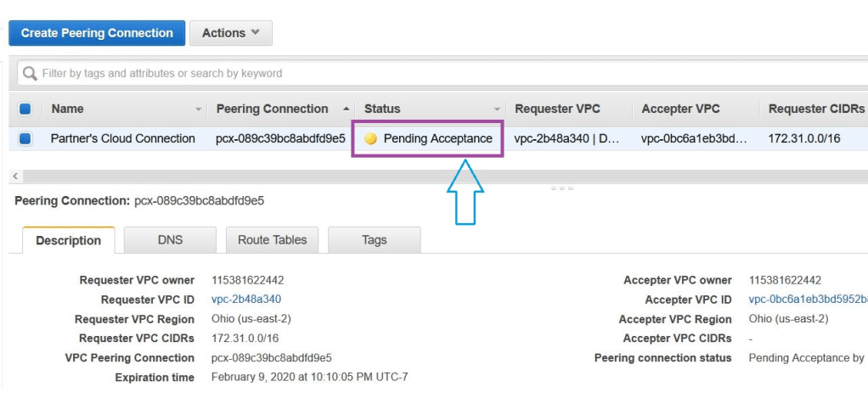
Task: Click the Create Peering Connection button
Action: 97,33
